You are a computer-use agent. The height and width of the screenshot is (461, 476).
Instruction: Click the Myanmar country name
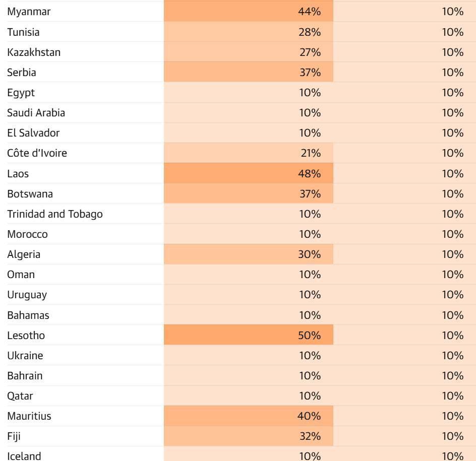click(x=29, y=12)
